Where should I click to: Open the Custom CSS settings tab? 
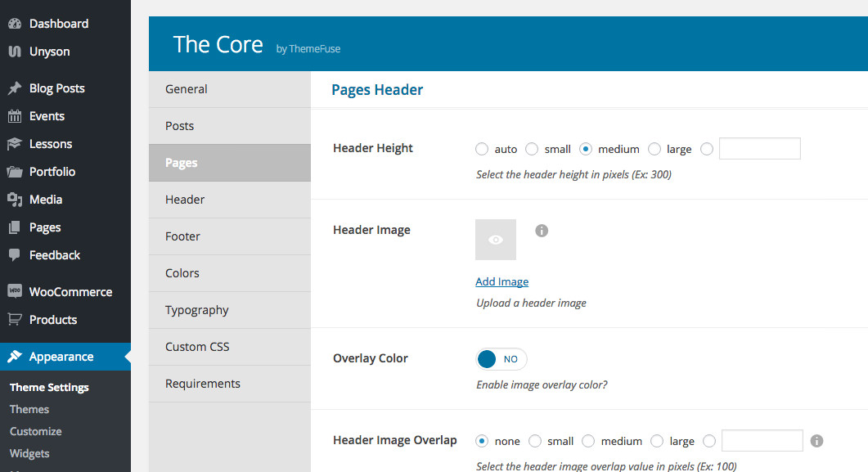coord(230,347)
